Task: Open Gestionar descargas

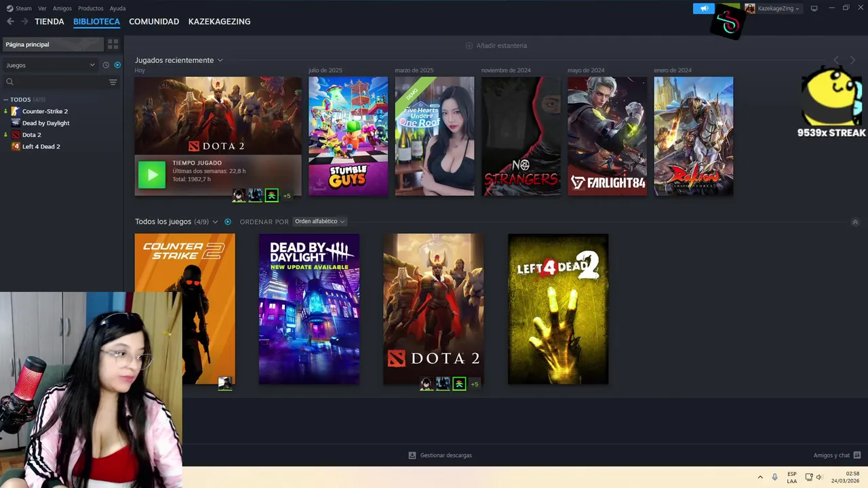Action: point(440,455)
